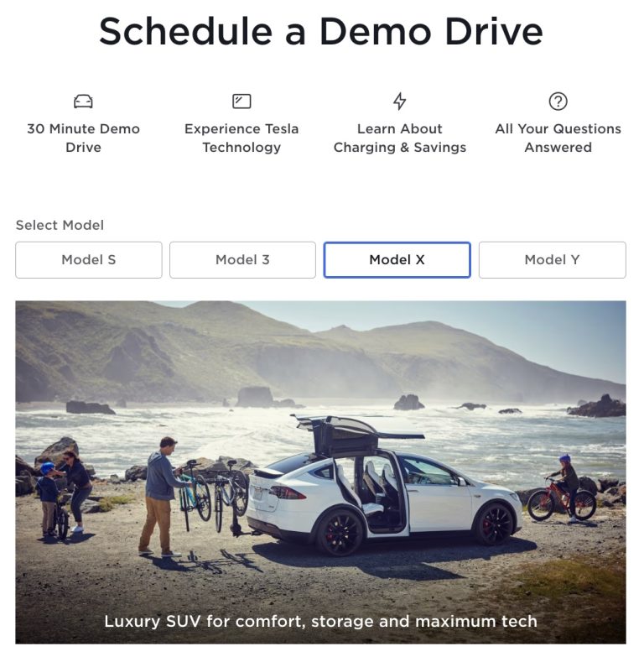This screenshot has width=644, height=662.
Task: Click the touchscreen icon above Experience Tesla Technology
Action: point(241,102)
